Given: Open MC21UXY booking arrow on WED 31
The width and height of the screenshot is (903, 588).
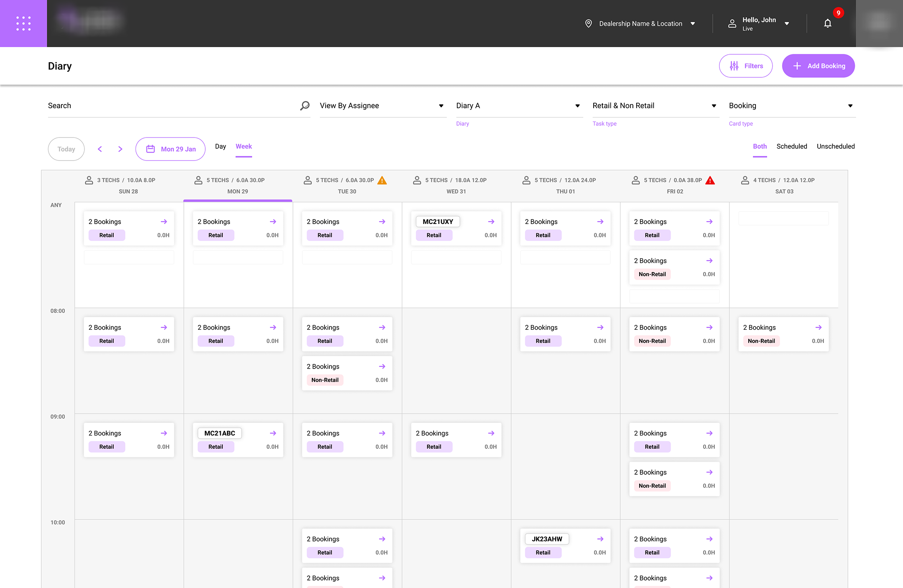Looking at the screenshot, I should pos(491,221).
